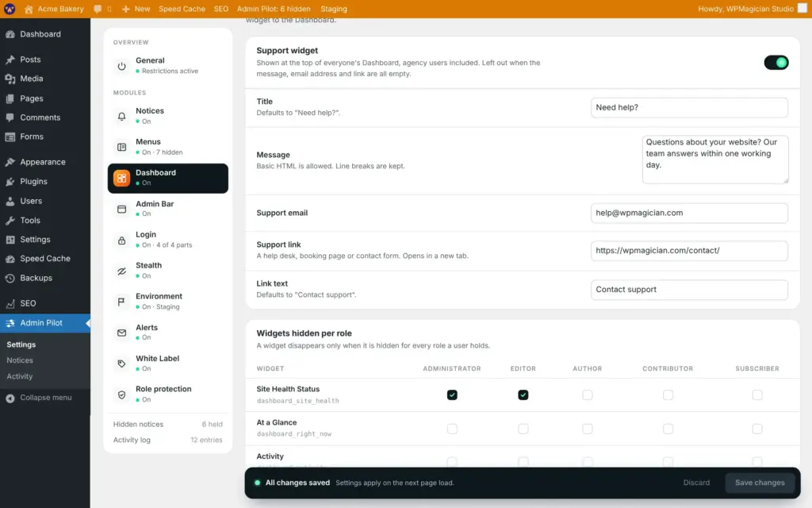Open the Activity submenu under Admin Pilot
Screen dimensions: 812x508
coord(20,376)
